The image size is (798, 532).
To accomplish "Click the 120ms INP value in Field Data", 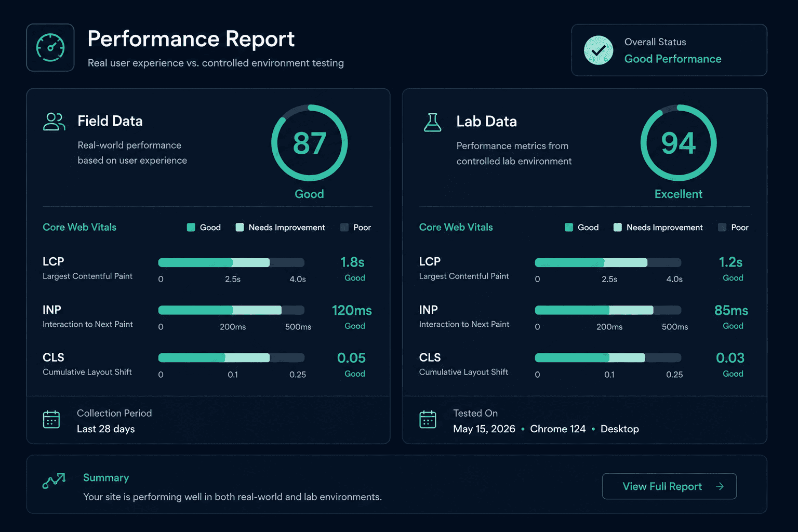I will (352, 311).
